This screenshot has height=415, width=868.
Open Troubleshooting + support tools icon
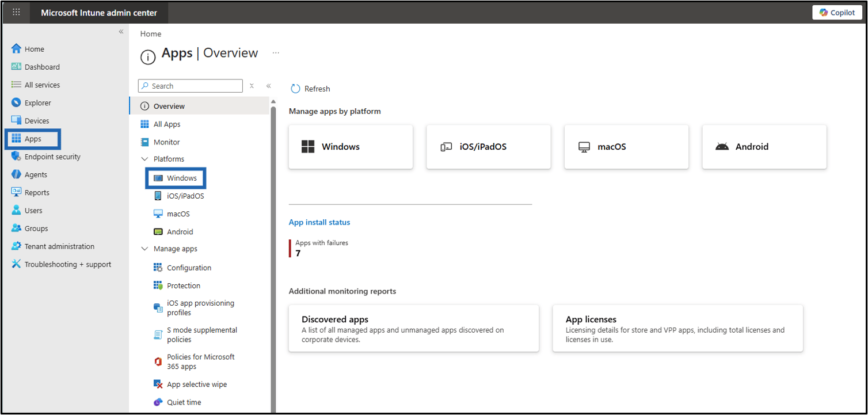click(16, 264)
